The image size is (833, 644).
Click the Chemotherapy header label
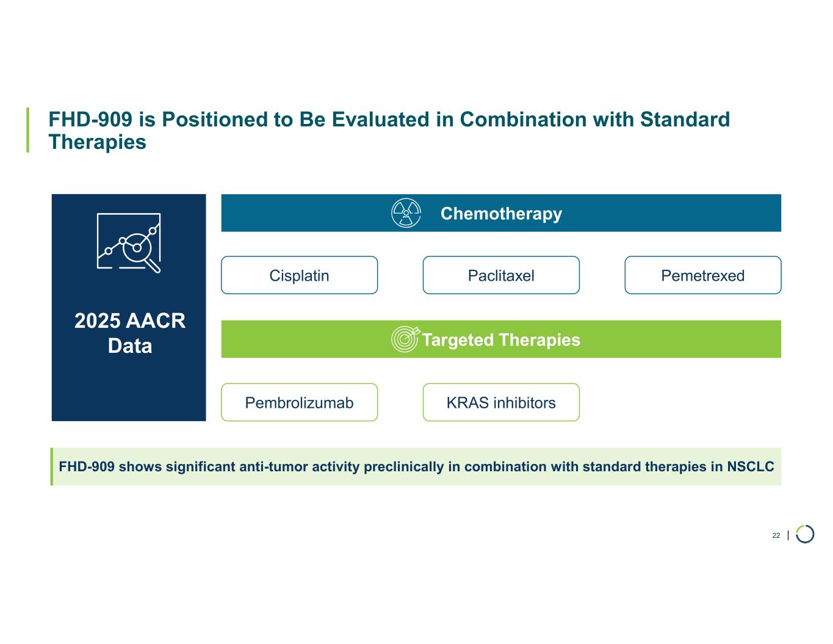[x=501, y=214]
